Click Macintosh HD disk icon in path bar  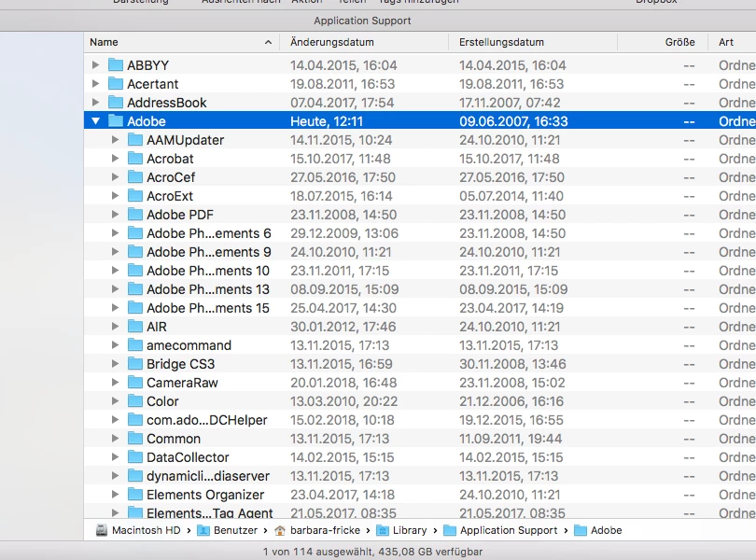point(101,530)
